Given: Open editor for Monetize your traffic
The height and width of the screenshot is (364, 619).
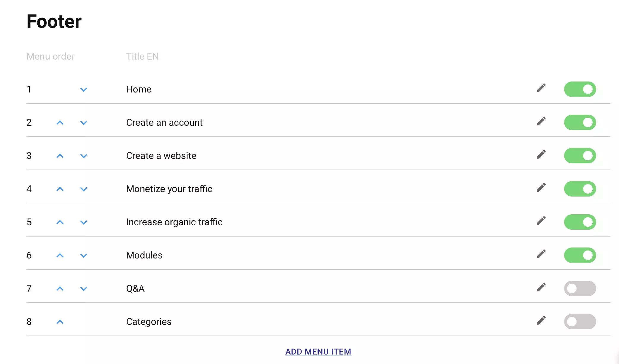Looking at the screenshot, I should (541, 188).
